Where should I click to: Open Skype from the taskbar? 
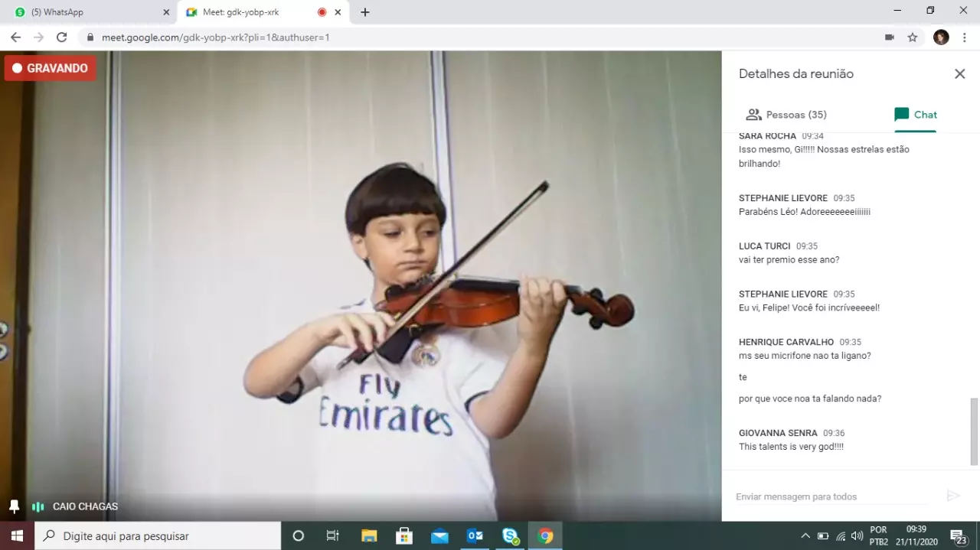point(510,535)
